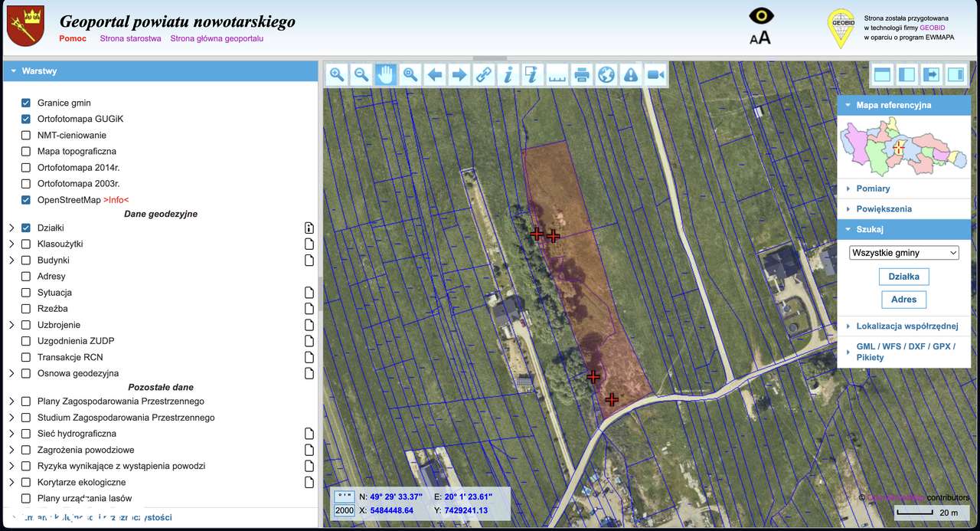Toggle the right panel layout icon

point(956,74)
